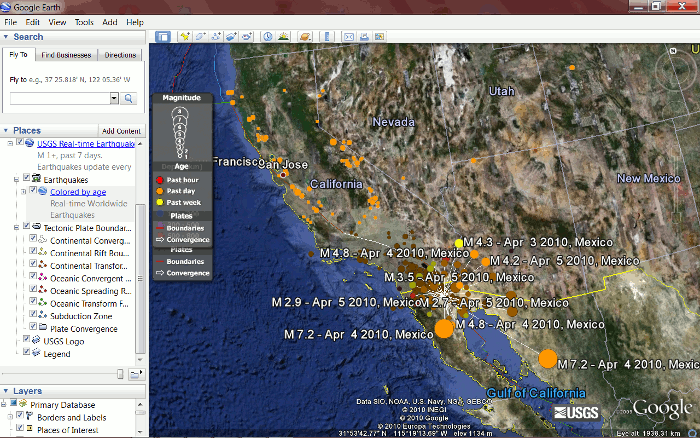Click the Places panel vertical scrollbar
This screenshot has width=700, height=438.
pyautogui.click(x=140, y=277)
